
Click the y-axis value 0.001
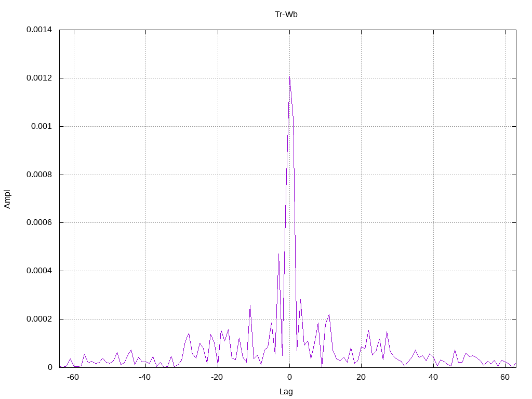[x=42, y=126]
